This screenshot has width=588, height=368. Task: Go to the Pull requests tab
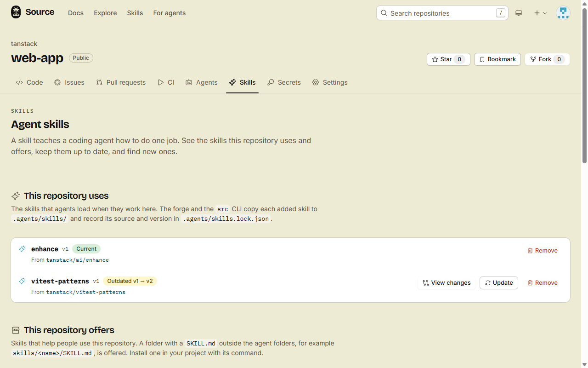(121, 82)
